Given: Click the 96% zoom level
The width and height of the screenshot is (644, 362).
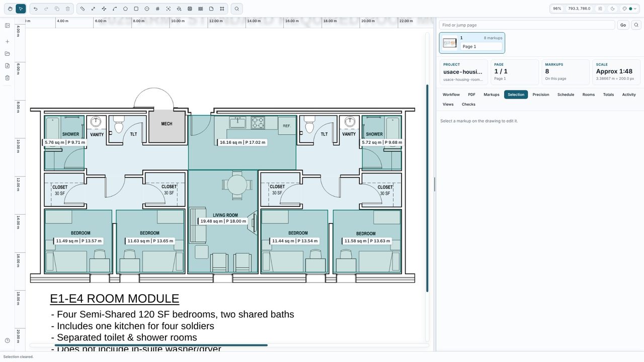Looking at the screenshot, I should pos(557,9).
